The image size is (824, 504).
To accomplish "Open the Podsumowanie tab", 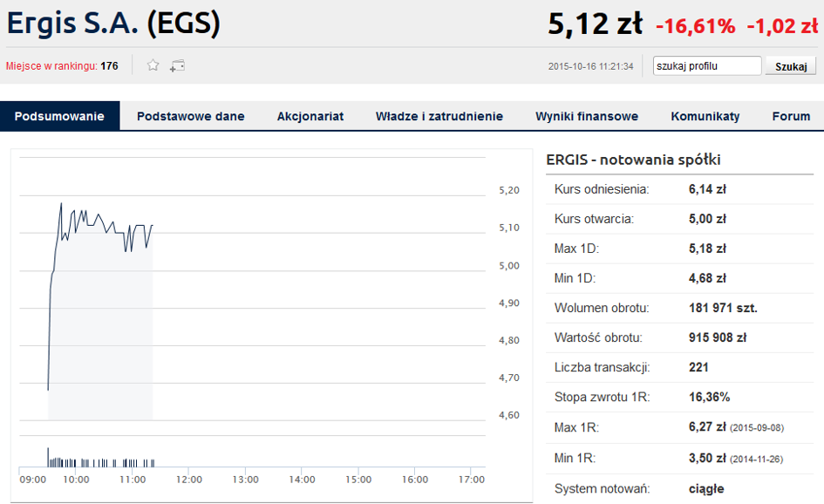I will (60, 116).
